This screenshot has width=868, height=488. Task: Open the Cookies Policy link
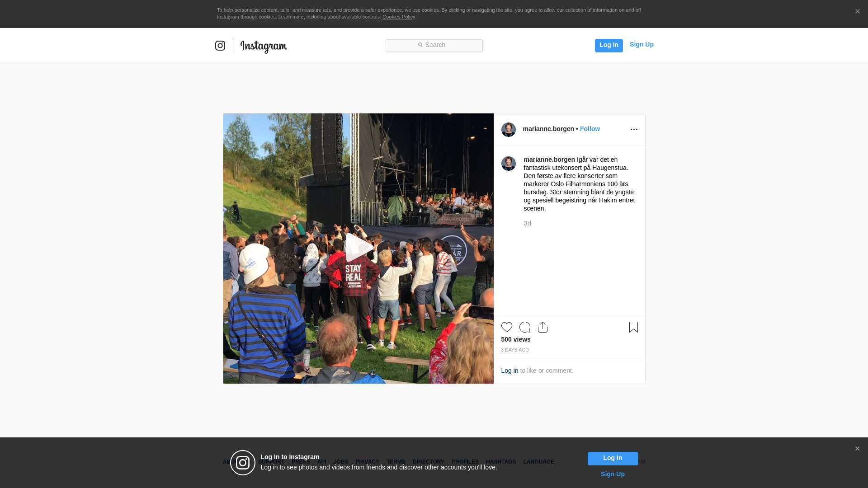tap(399, 17)
